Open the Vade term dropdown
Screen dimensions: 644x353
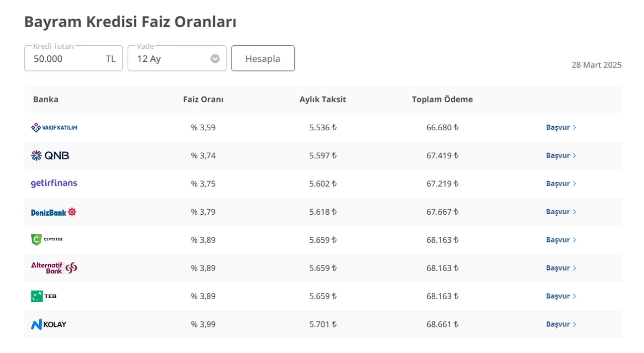point(171,59)
